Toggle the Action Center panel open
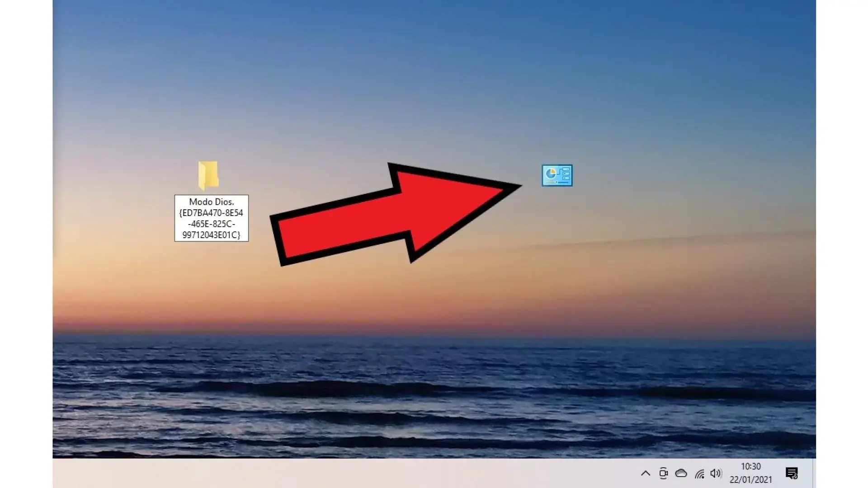The width and height of the screenshot is (868, 488). (792, 473)
